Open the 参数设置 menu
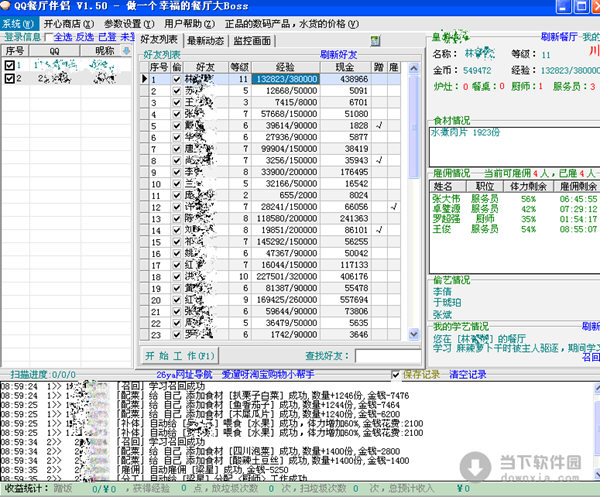Image resolution: width=600 pixels, height=497 pixels. tap(129, 24)
